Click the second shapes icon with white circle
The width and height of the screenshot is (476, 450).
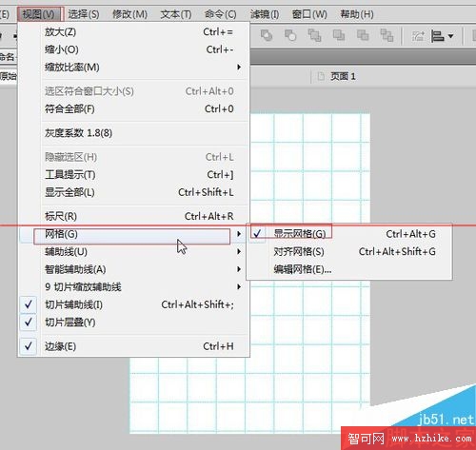290,35
